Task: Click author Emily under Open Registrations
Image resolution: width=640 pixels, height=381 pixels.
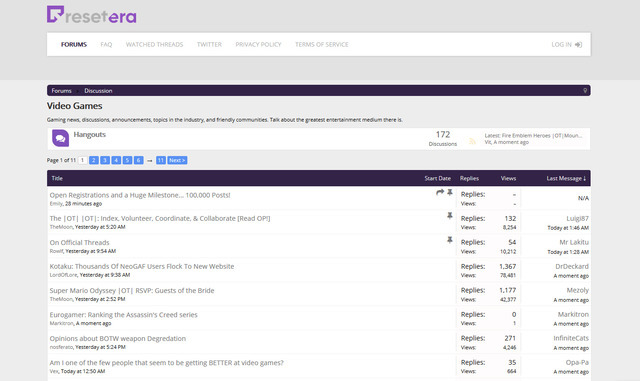Action: point(56,204)
